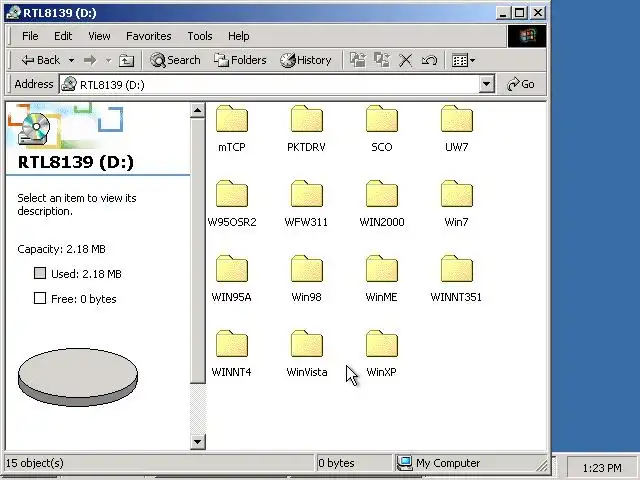The width and height of the screenshot is (640, 480).
Task: Click the Go button
Action: (521, 84)
